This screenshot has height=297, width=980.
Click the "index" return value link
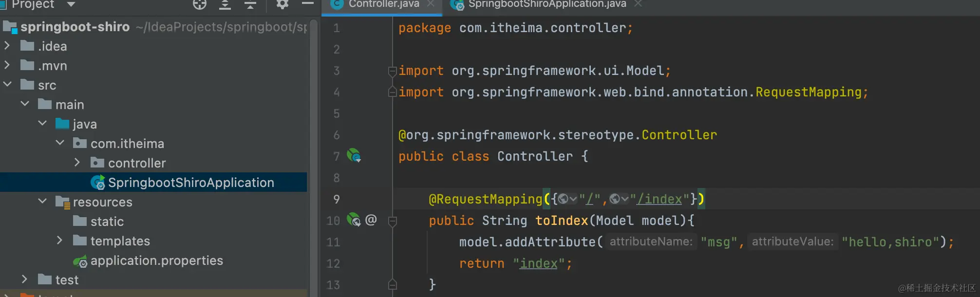(538, 263)
